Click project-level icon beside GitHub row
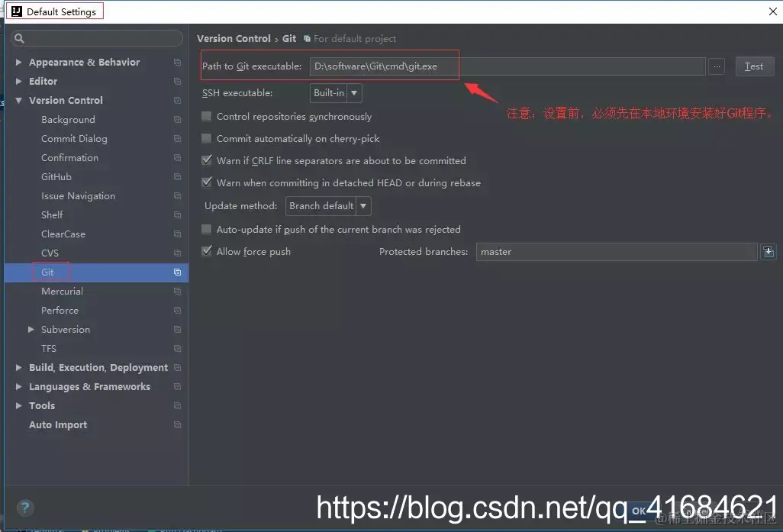 [177, 177]
